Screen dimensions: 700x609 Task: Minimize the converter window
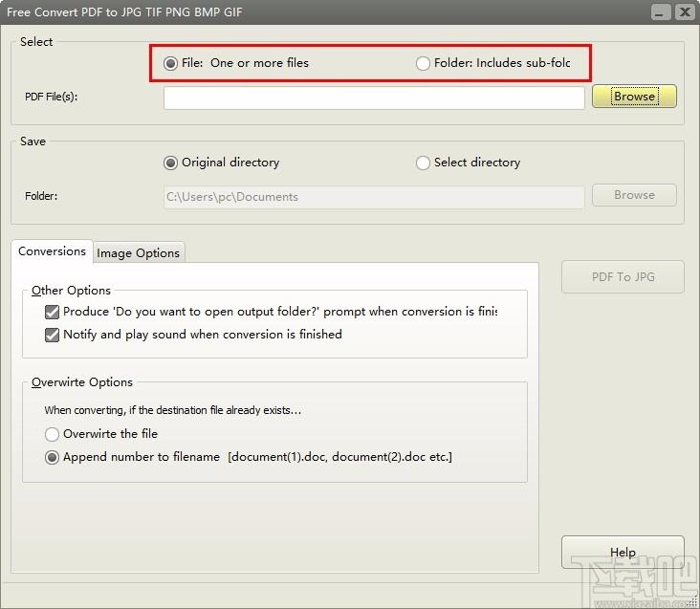point(660,11)
